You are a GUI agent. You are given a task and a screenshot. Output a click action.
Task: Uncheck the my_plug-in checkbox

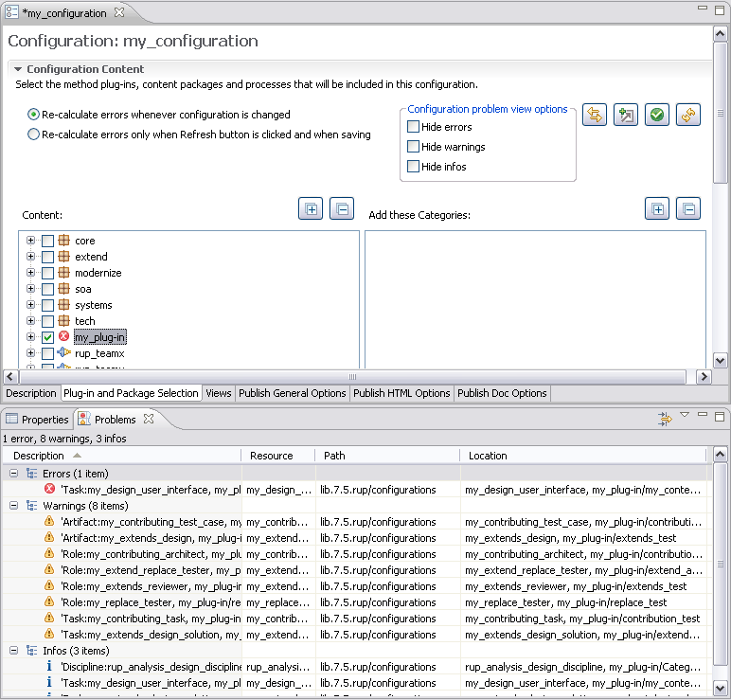click(x=47, y=337)
